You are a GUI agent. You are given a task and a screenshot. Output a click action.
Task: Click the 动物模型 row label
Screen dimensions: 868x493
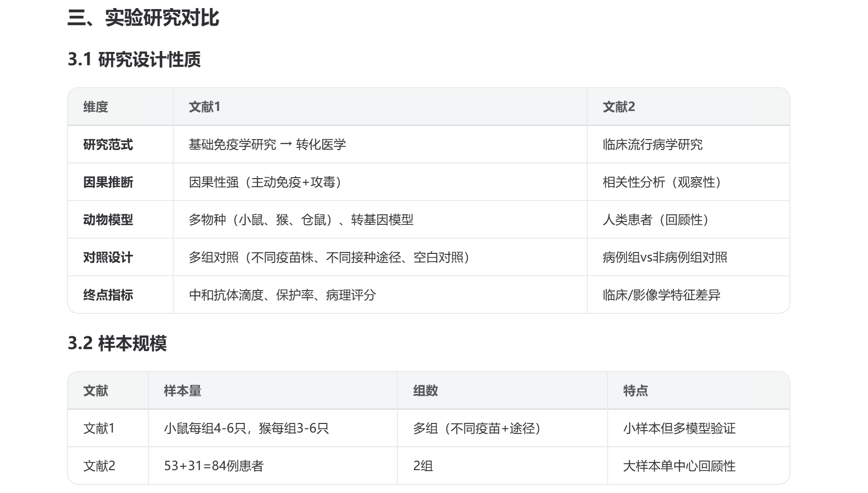[x=108, y=220]
